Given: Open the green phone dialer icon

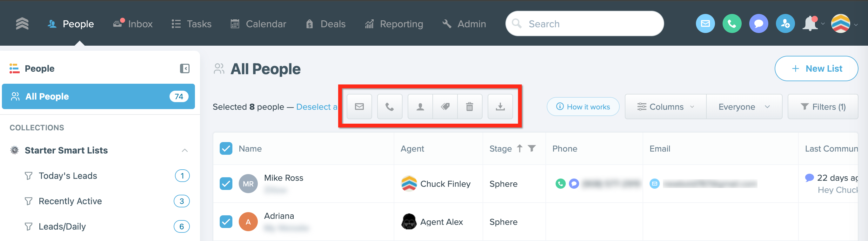Looking at the screenshot, I should click(731, 23).
